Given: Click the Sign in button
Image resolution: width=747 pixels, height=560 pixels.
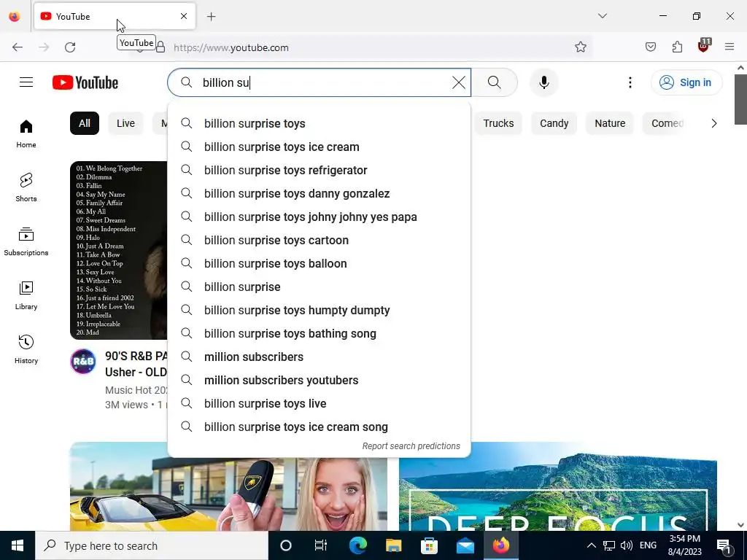Looking at the screenshot, I should 686,82.
